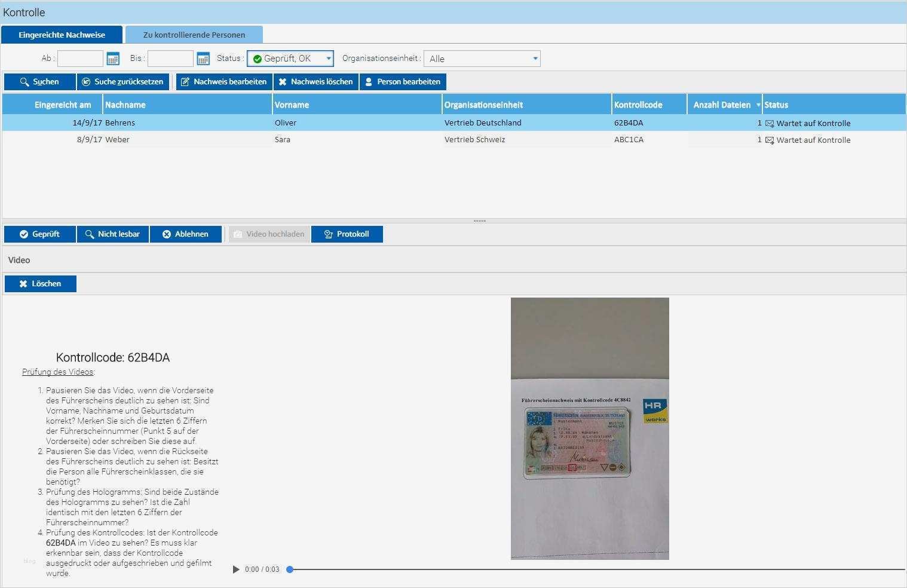Sort by Nachname column header
Image resolution: width=907 pixels, height=588 pixels.
click(x=188, y=105)
